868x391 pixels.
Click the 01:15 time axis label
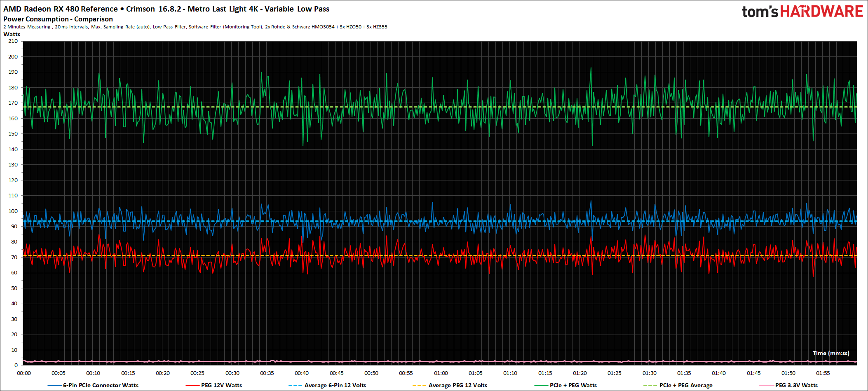coord(545,373)
